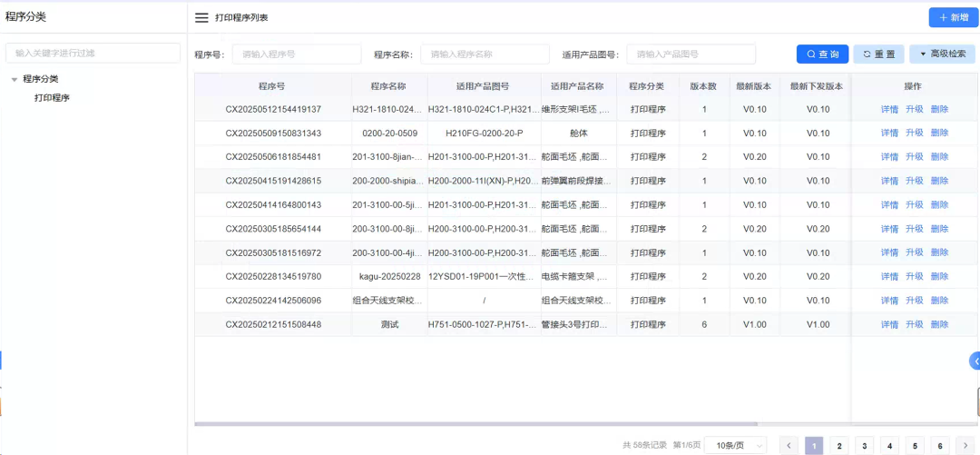Go to page 4

point(889,445)
